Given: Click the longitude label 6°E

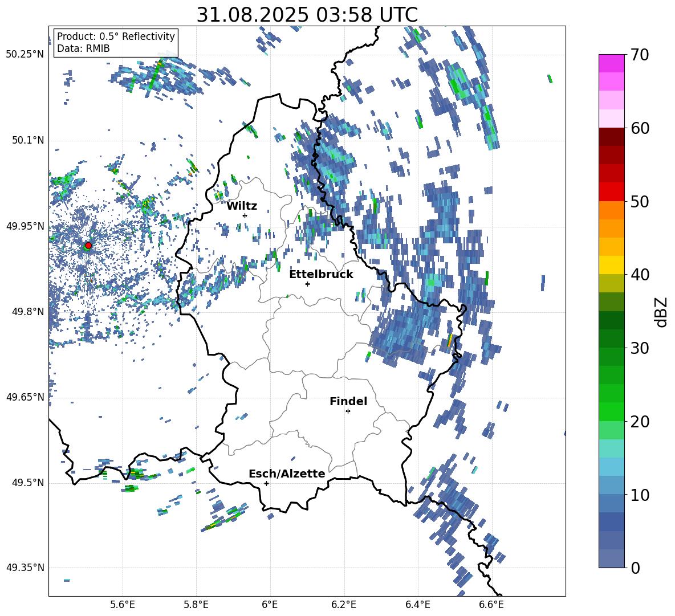Looking at the screenshot, I should [x=270, y=605].
